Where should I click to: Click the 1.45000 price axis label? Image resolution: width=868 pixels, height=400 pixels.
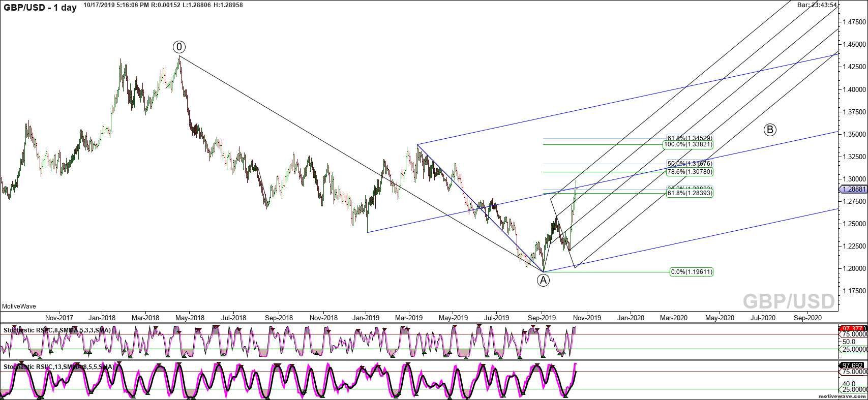854,45
